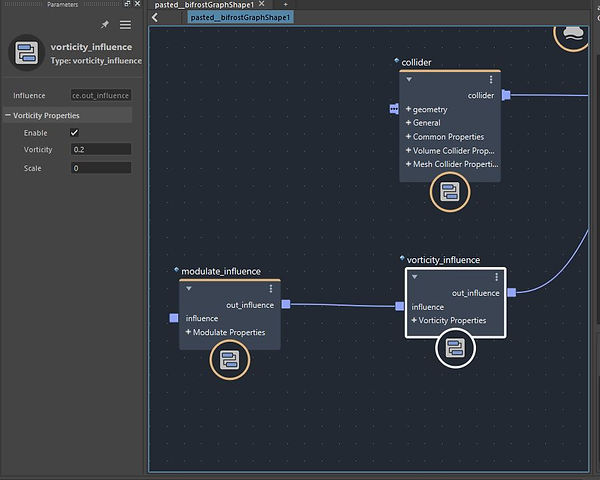Select the collider node title
This screenshot has height=480, width=600.
(x=416, y=62)
